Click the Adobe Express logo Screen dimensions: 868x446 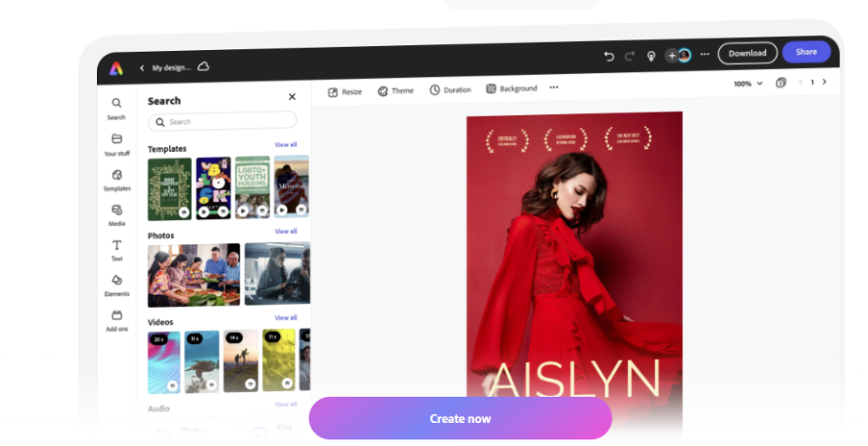[116, 68]
